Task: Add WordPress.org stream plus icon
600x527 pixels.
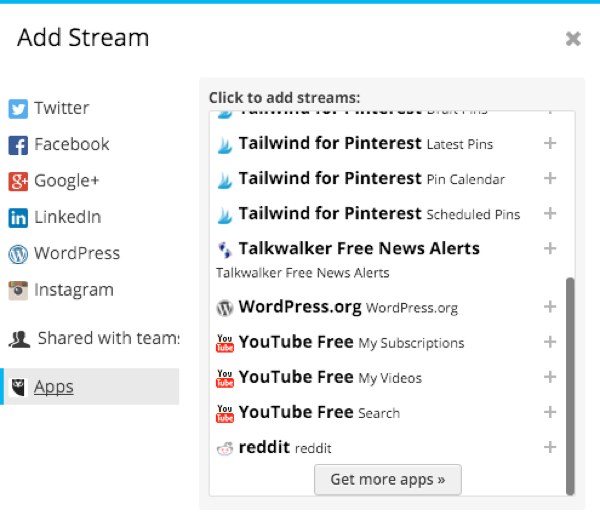Action: 550,307
